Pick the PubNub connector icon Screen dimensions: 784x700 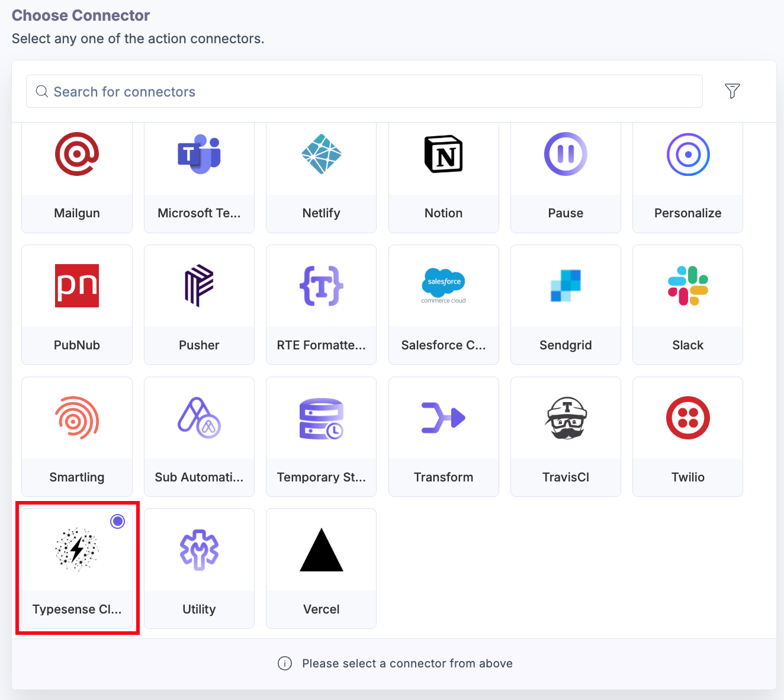[77, 285]
